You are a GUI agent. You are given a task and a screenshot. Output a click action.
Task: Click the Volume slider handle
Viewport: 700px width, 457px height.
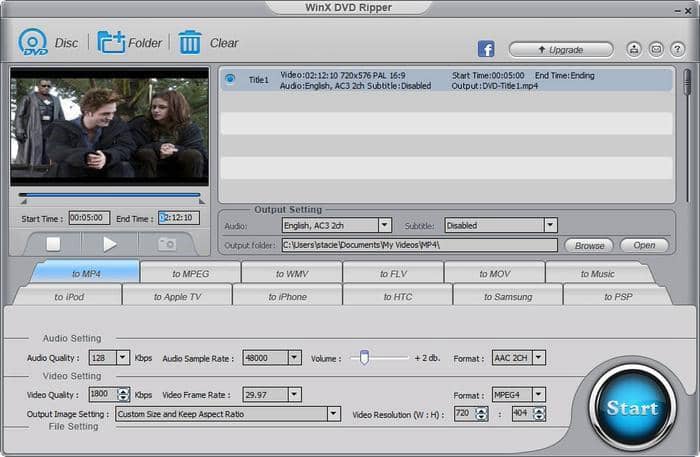(364, 357)
